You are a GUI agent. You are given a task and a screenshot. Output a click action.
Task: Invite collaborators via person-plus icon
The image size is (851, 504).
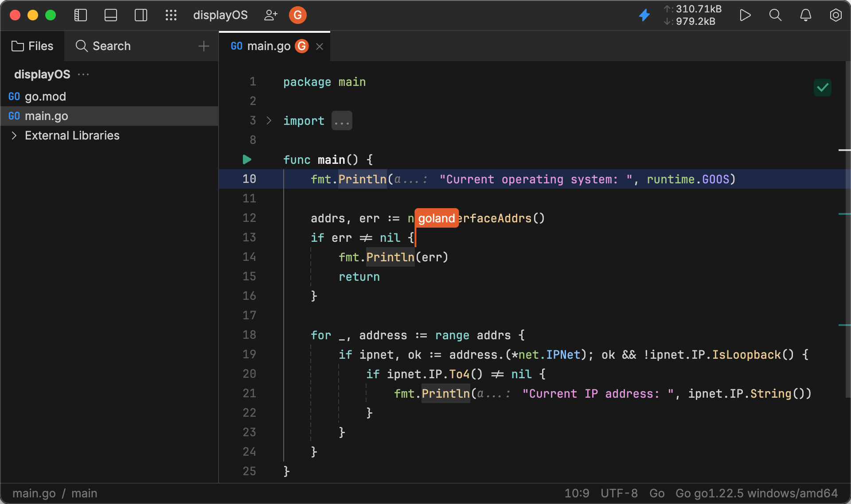tap(271, 15)
